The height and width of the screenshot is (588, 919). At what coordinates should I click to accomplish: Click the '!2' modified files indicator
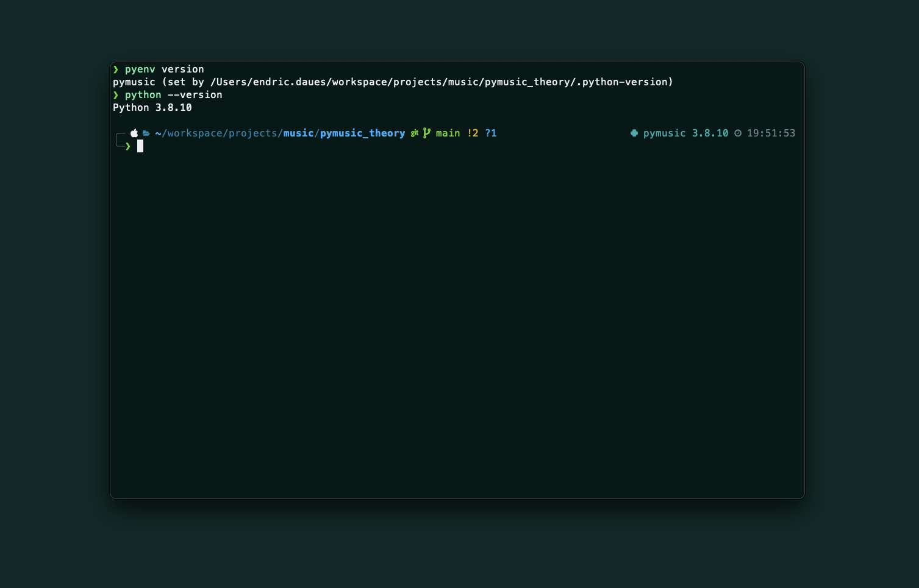(x=473, y=133)
